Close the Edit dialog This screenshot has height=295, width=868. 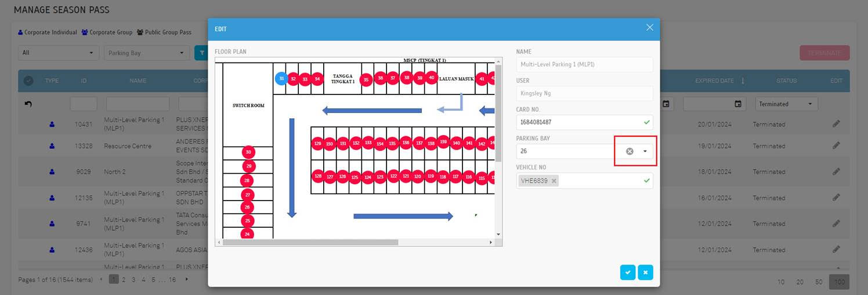click(x=649, y=28)
